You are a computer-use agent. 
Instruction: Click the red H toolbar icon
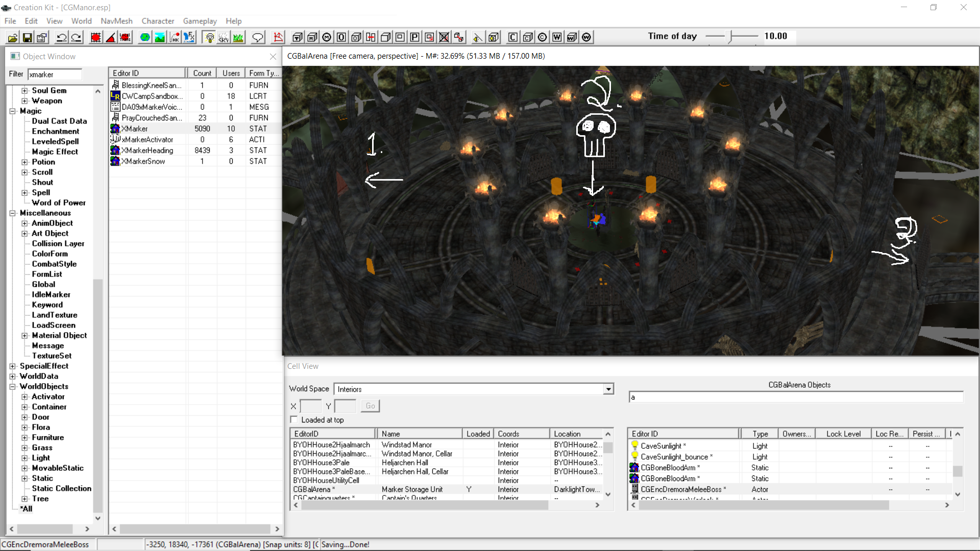click(371, 37)
